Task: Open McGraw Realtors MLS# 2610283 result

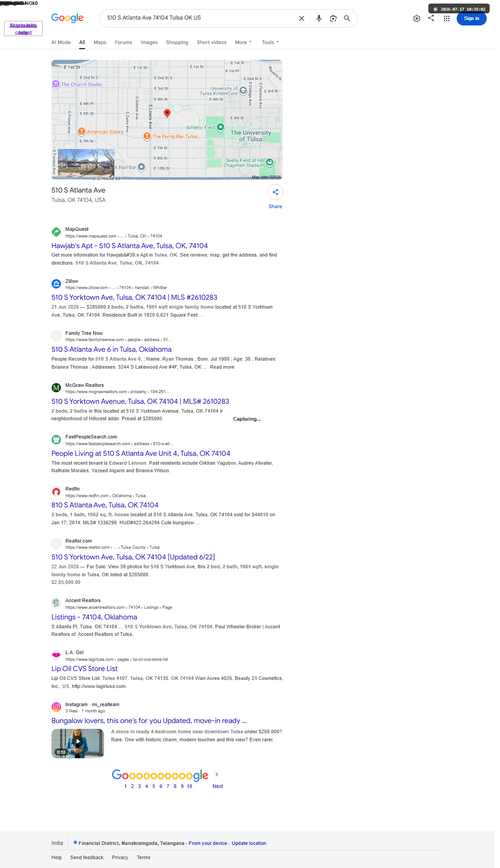Action: [140, 401]
